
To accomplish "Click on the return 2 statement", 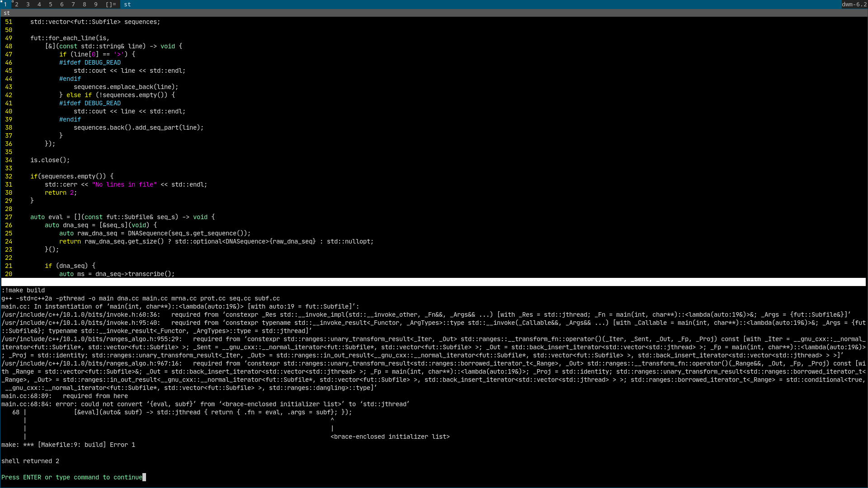I will tap(61, 192).
